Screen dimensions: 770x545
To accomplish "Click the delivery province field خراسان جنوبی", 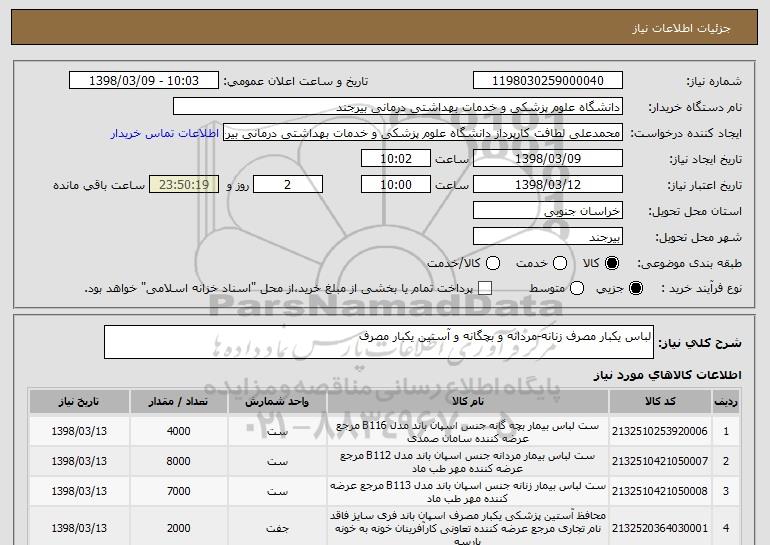I will point(548,211).
